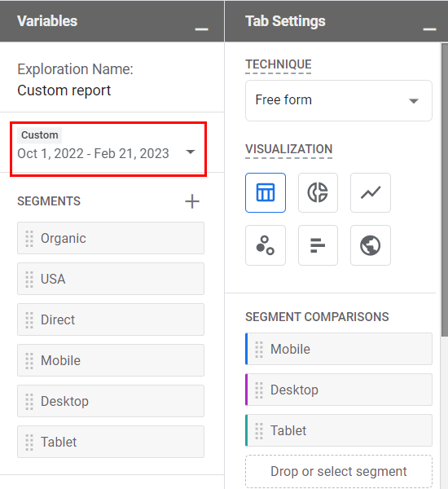448x489 pixels.
Task: Add a new segment with plus icon
Action: (192, 201)
